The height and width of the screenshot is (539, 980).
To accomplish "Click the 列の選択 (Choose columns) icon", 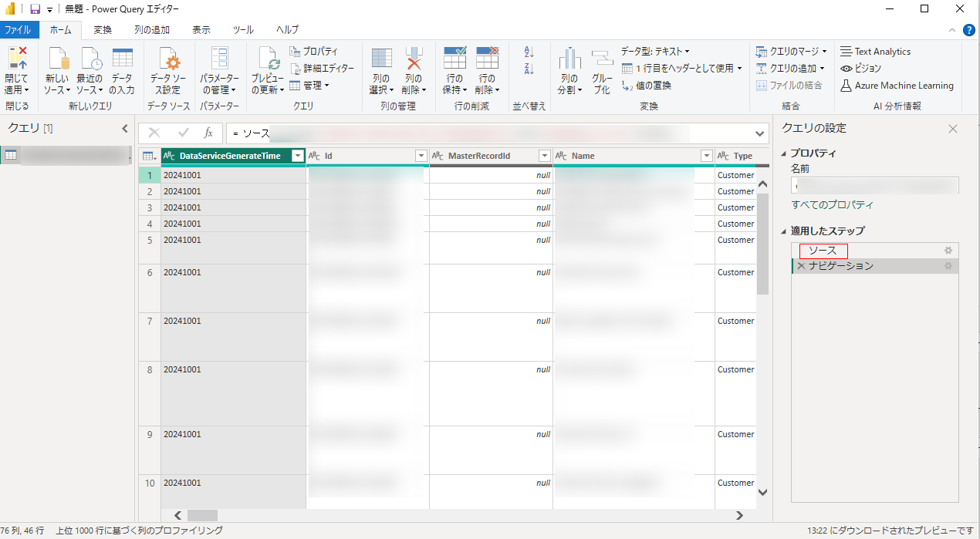I will [x=381, y=60].
